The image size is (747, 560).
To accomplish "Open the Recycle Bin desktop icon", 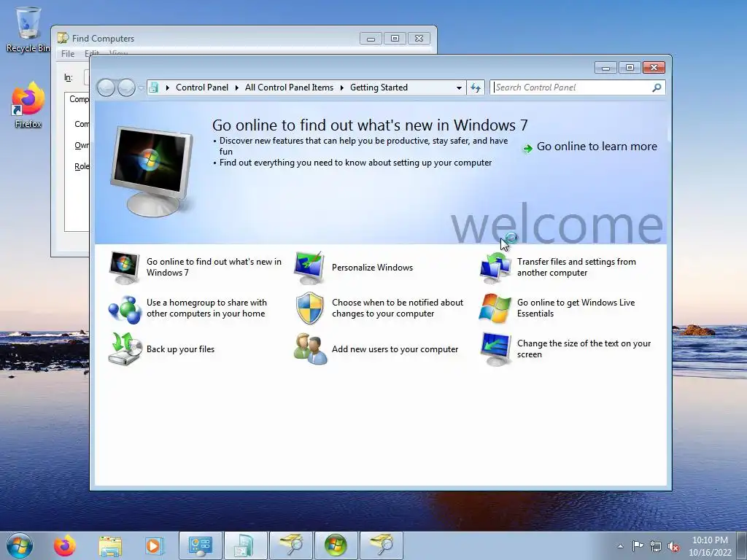I will coord(28,30).
